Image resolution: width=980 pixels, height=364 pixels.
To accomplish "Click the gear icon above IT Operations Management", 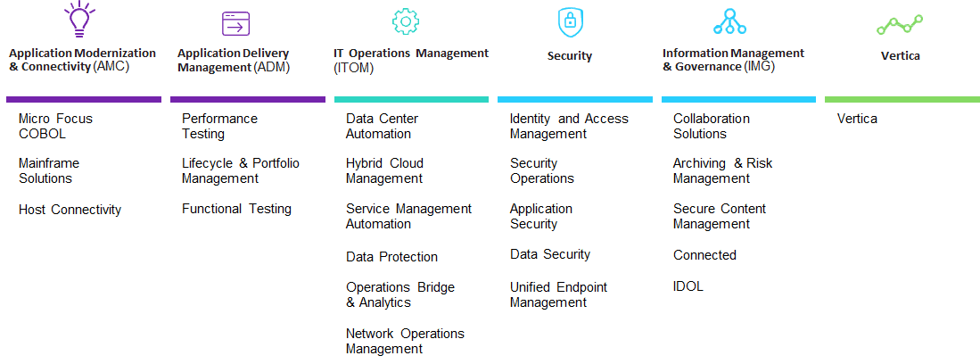I will point(405,21).
